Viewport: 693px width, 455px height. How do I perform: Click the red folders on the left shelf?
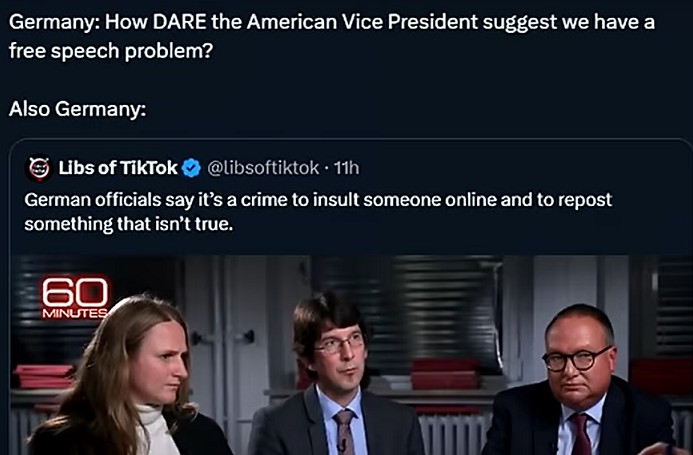click(x=42, y=375)
